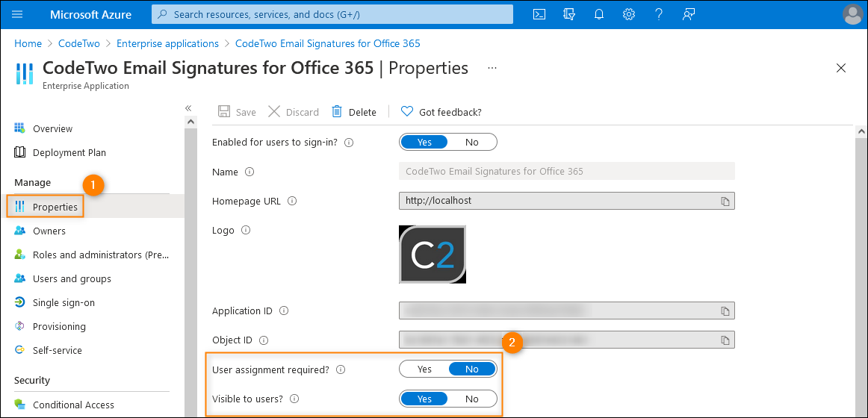This screenshot has width=868, height=418.
Task: Open the Help question mark icon
Action: click(658, 15)
